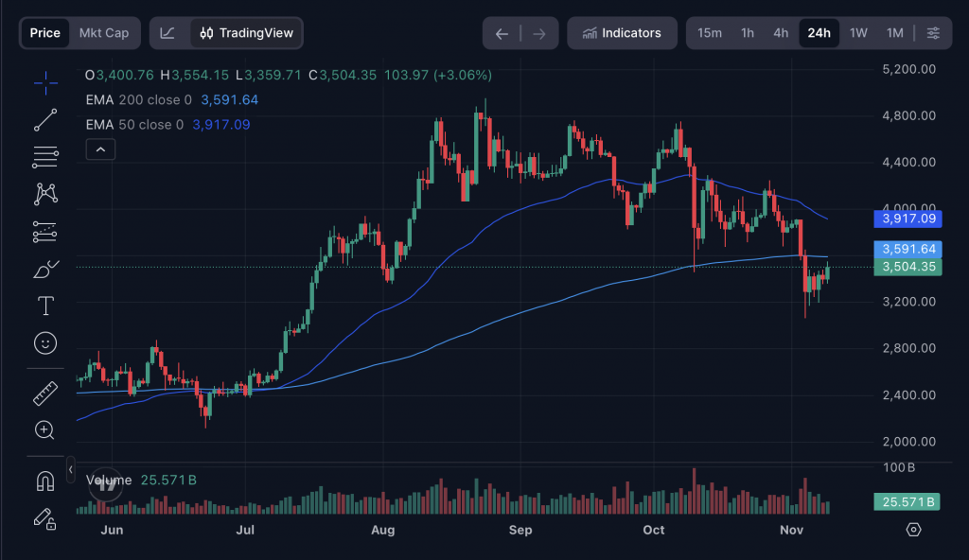Select the text annotation tool
The image size is (969, 560).
[x=44, y=305]
